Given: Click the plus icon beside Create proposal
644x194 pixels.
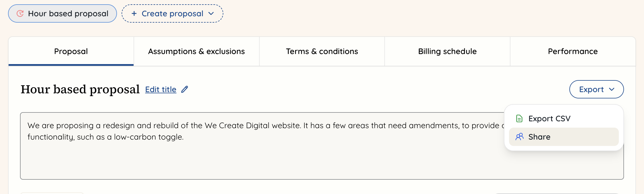Looking at the screenshot, I should (134, 13).
